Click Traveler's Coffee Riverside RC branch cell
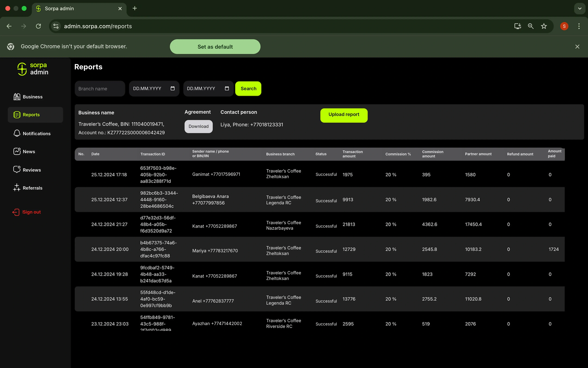The width and height of the screenshot is (588, 368). [x=284, y=323]
